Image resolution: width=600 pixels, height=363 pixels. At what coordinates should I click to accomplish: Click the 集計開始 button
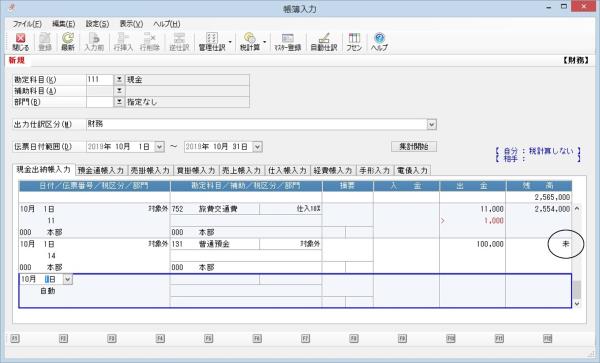pyautogui.click(x=414, y=147)
